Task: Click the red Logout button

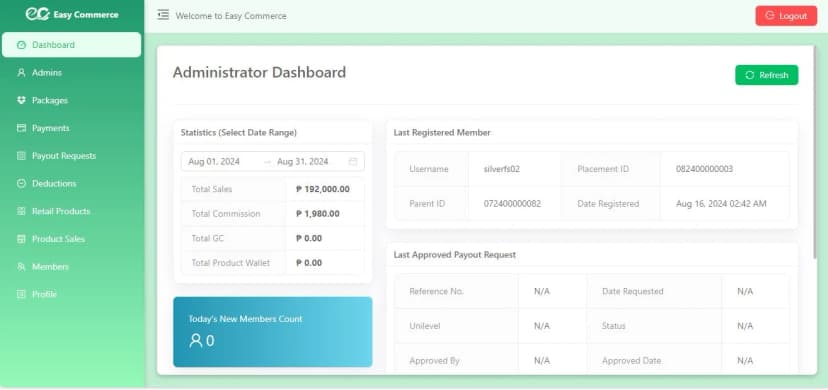Action: point(786,16)
